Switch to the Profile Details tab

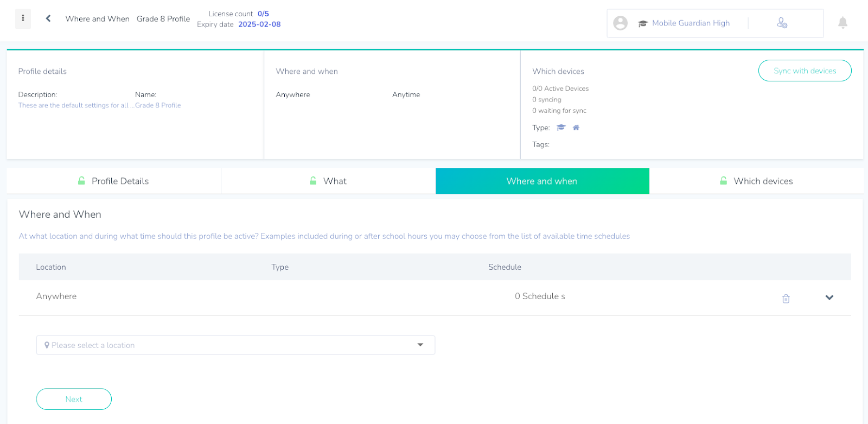114,181
